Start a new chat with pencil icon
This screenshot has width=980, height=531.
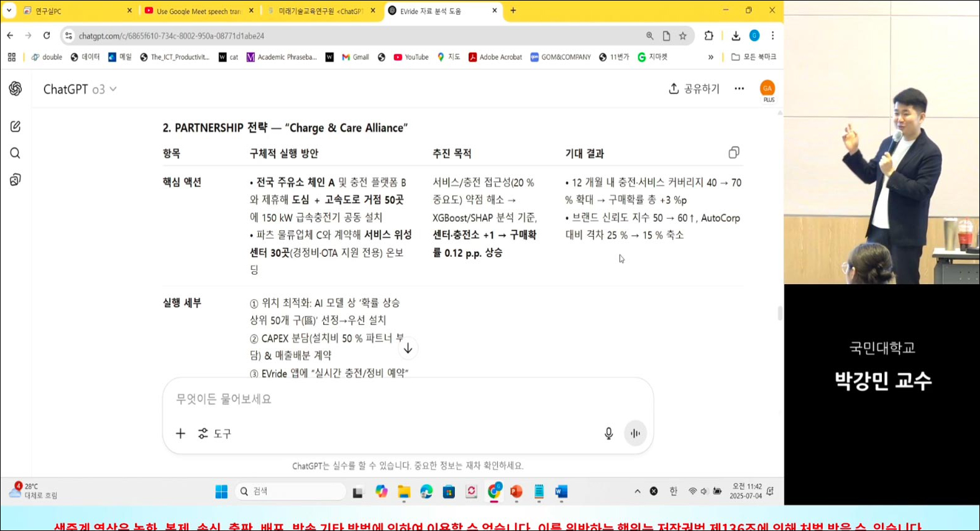16,126
